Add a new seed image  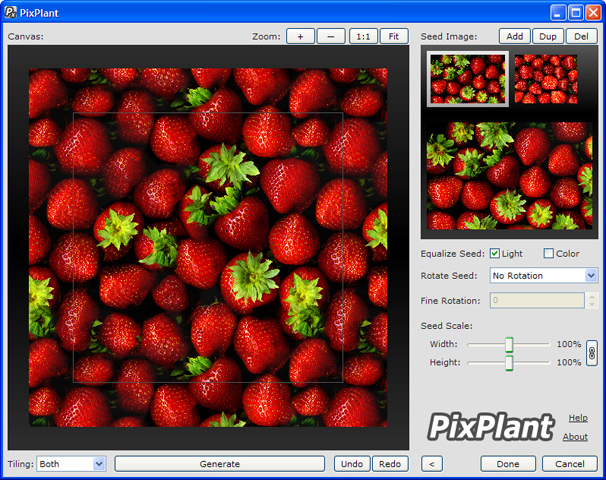point(514,36)
